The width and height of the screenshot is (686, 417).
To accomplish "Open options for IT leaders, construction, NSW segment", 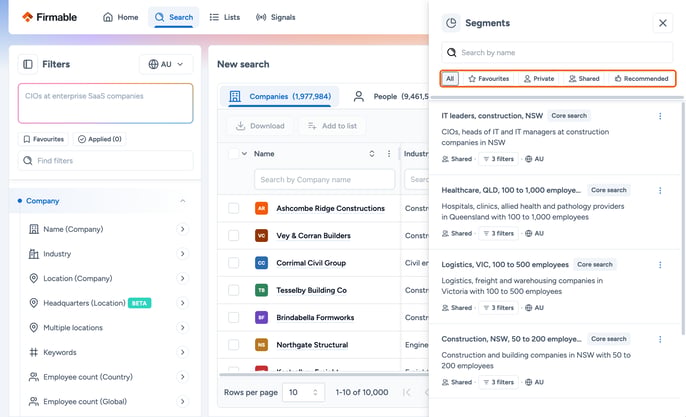I will (x=660, y=116).
